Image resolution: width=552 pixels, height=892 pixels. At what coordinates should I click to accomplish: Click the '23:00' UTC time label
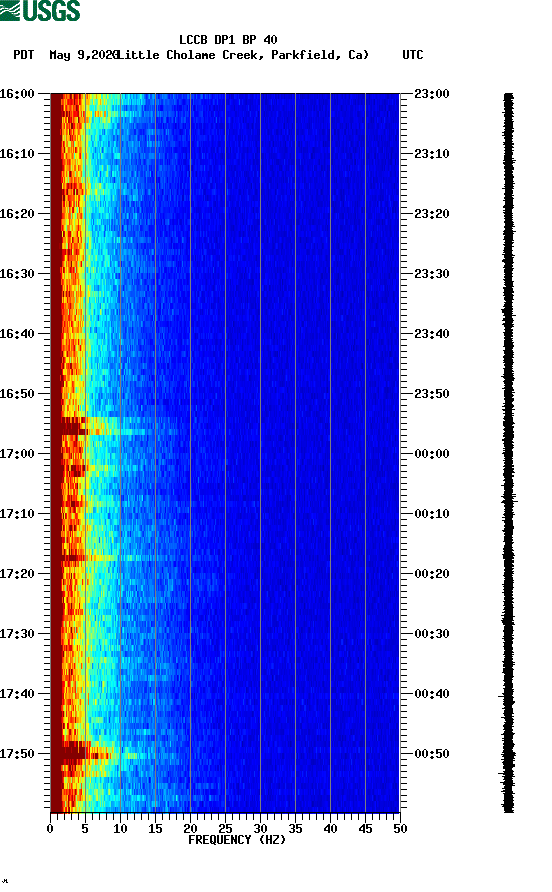coord(432,94)
